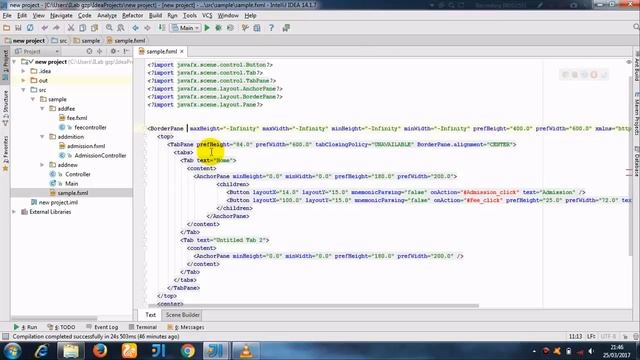Click the Debug bug icon

point(219,28)
